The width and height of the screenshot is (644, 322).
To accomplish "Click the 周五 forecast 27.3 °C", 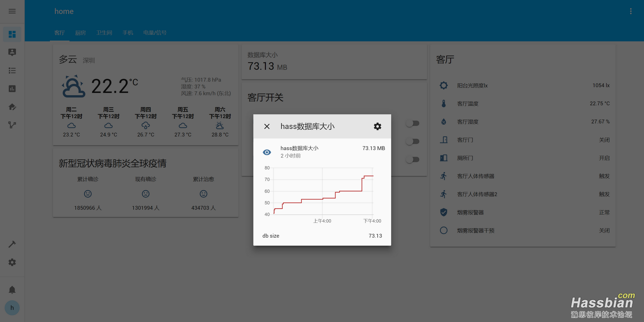I will click(x=183, y=135).
